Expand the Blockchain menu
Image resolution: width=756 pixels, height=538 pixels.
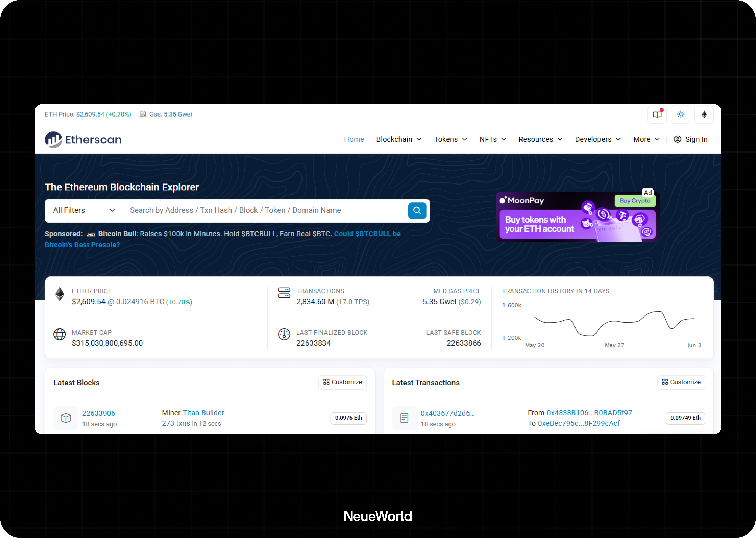[399, 139]
